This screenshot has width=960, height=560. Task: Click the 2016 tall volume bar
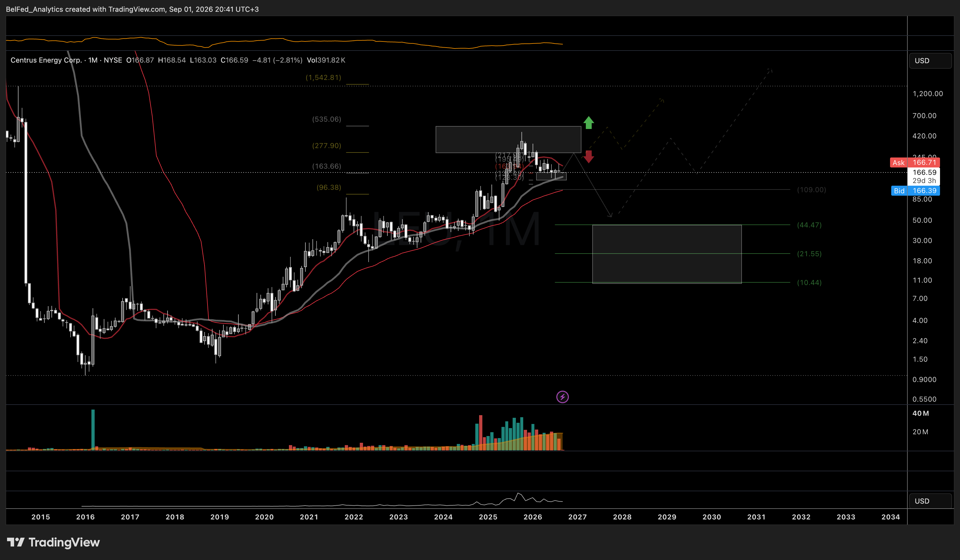click(93, 430)
